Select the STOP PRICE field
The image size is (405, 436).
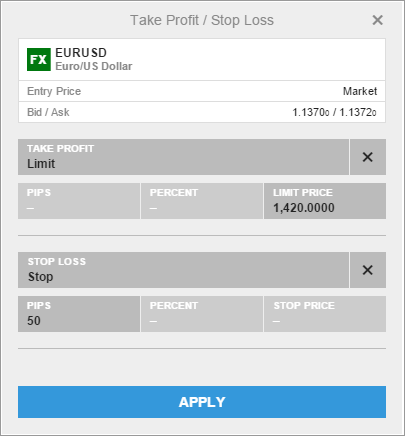tap(325, 314)
